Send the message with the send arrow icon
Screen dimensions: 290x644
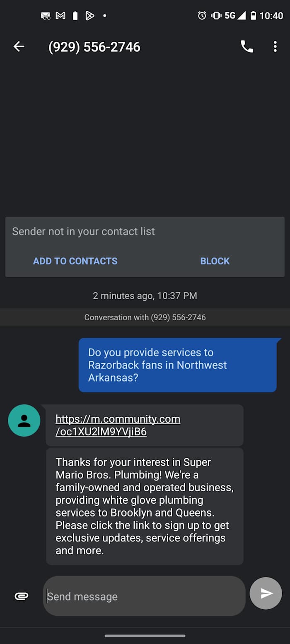pos(266,593)
